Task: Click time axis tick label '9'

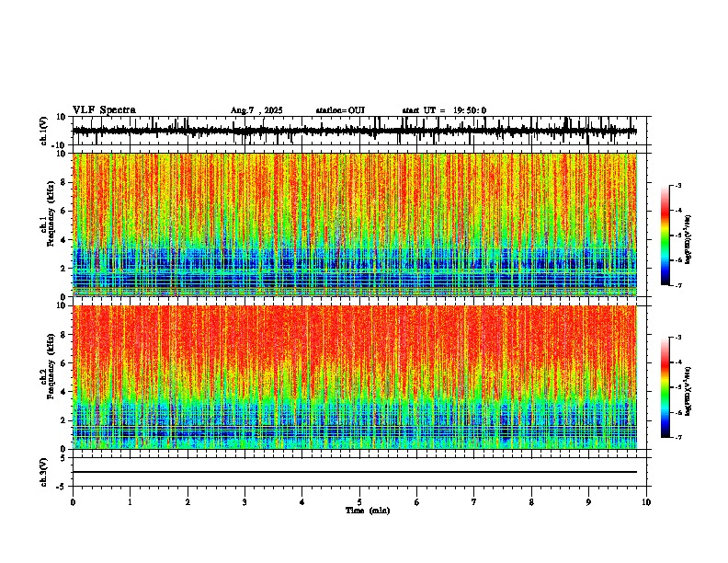Action: coord(588,502)
